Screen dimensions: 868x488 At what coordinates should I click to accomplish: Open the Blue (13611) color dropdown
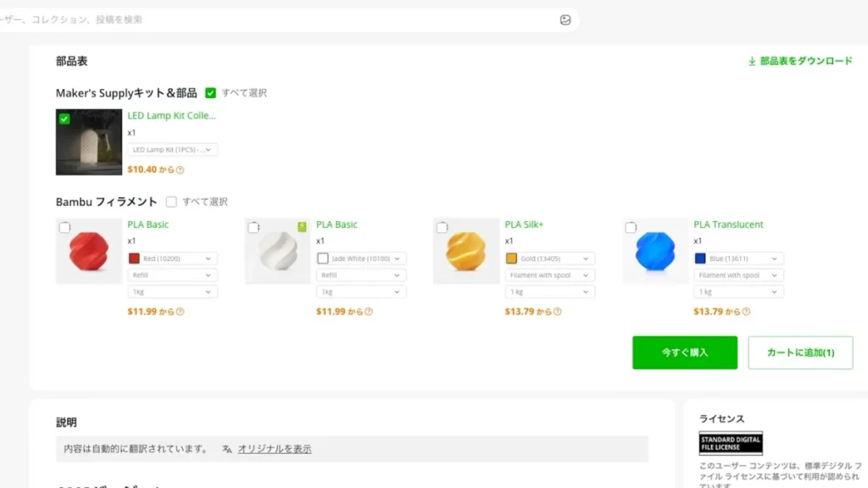click(x=738, y=258)
